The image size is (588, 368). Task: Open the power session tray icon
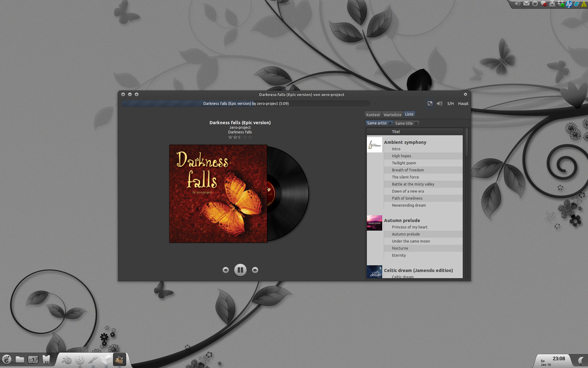click(535, 4)
